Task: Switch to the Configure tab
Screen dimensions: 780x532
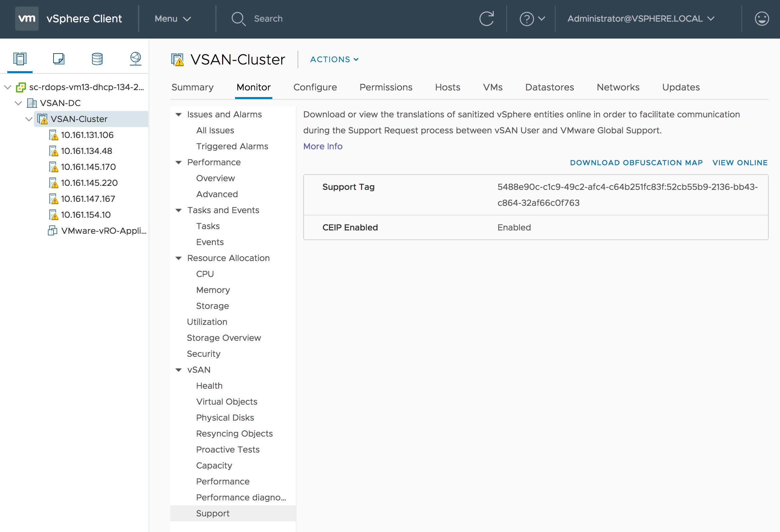Action: tap(315, 87)
